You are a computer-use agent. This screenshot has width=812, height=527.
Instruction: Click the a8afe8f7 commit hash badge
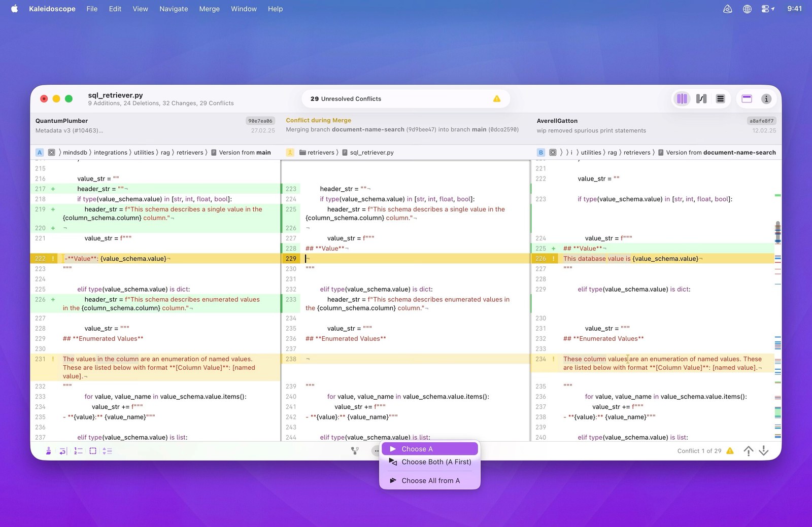762,121
